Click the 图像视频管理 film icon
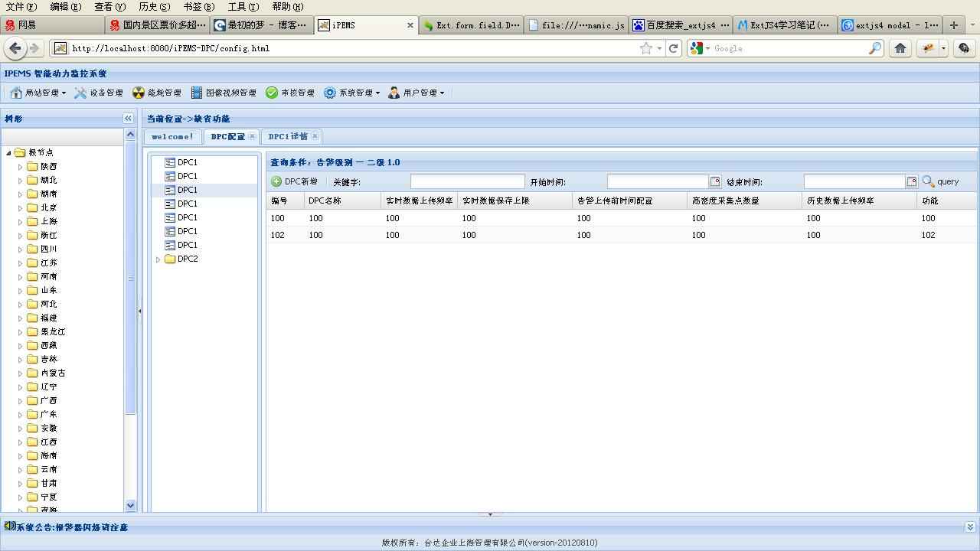The image size is (980, 551). [197, 93]
